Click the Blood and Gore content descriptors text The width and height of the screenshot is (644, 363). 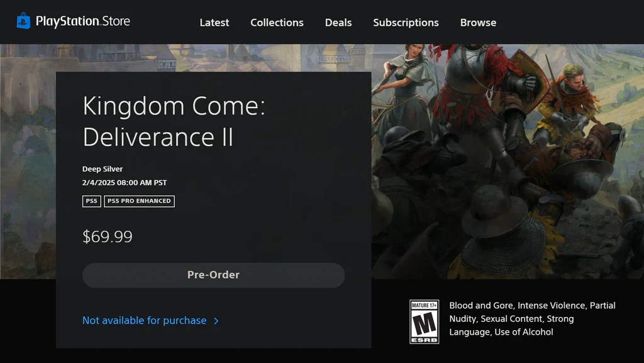(x=532, y=319)
